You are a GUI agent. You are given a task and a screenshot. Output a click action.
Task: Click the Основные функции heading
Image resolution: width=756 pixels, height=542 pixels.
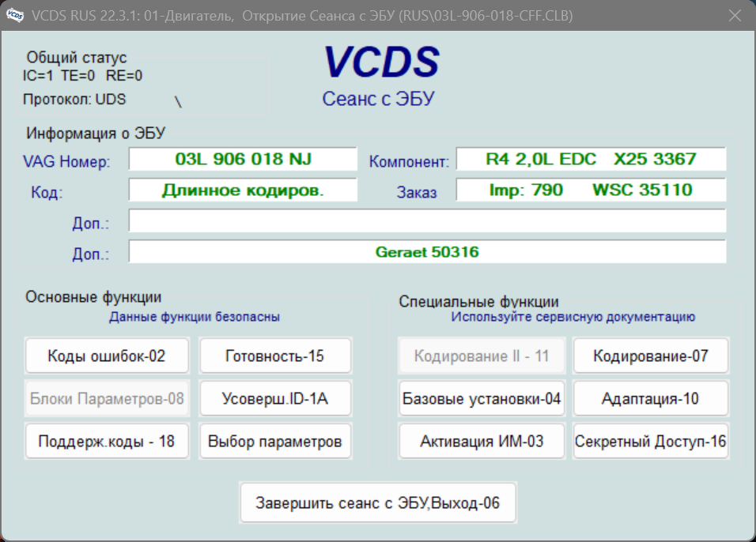click(93, 297)
